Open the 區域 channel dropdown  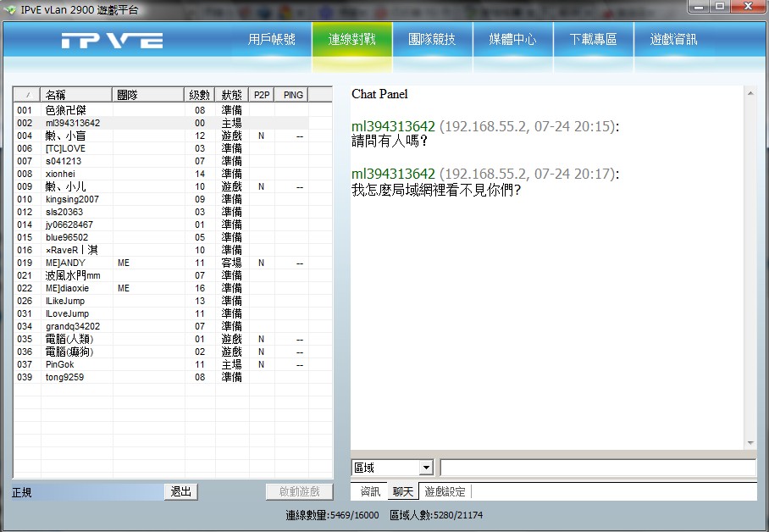(x=426, y=468)
